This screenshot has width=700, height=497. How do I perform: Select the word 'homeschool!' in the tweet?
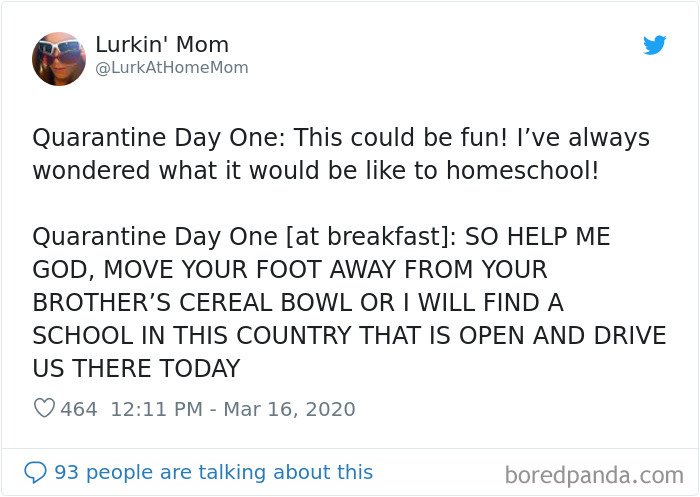(x=523, y=171)
